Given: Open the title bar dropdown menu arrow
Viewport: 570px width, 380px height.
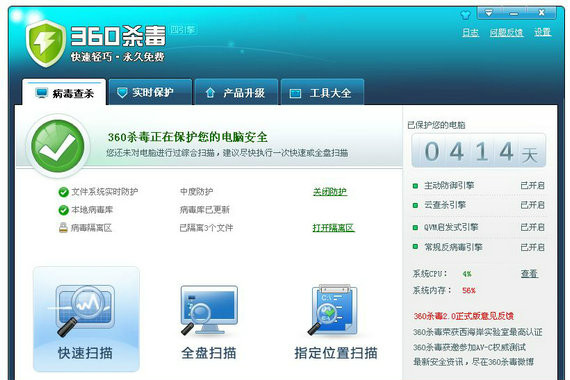Looking at the screenshot, I should (x=489, y=13).
